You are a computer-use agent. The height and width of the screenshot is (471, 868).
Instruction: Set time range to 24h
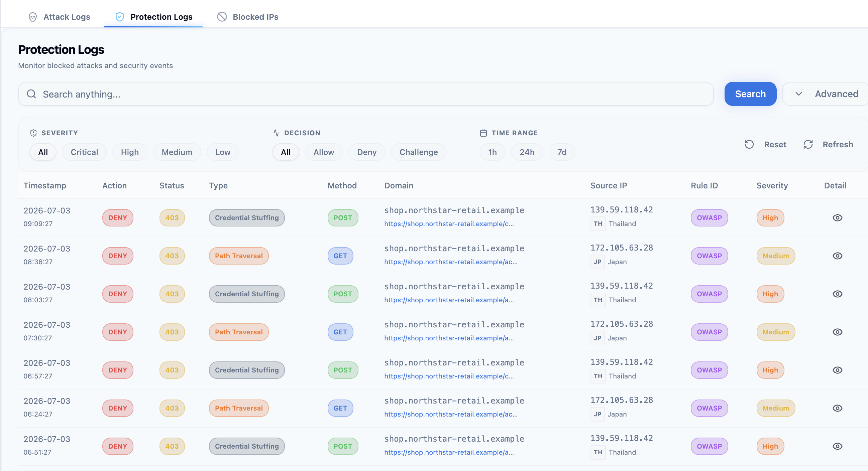coord(527,152)
